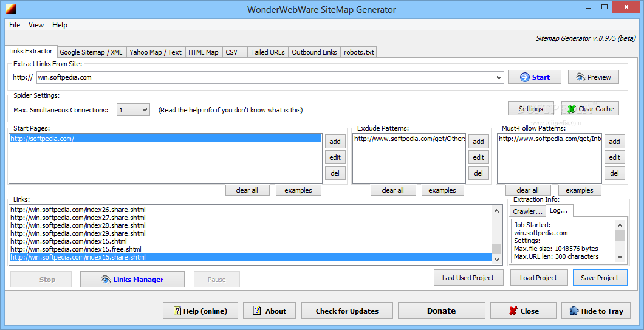Select link index15.free.shtml in Links list

click(x=250, y=249)
